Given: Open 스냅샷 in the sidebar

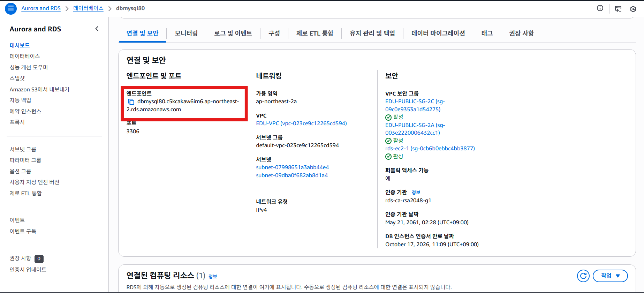Looking at the screenshot, I should point(17,78).
